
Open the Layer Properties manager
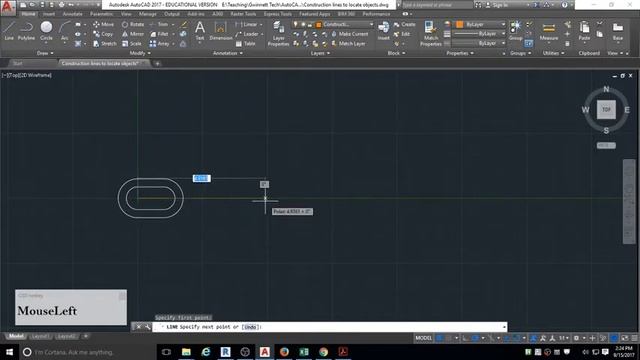pyautogui.click(x=278, y=34)
